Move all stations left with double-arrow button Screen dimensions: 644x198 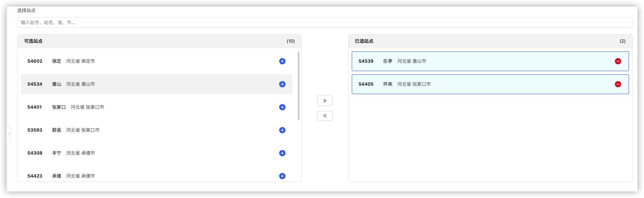point(325,116)
